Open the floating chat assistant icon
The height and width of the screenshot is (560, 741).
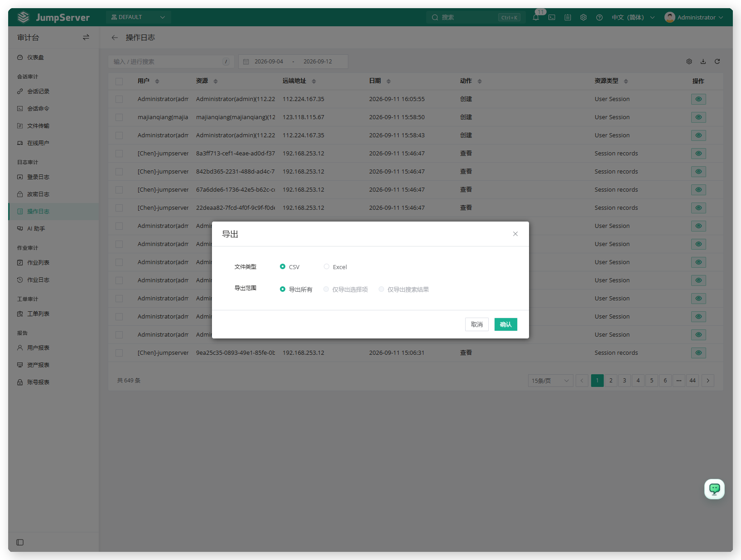point(714,489)
